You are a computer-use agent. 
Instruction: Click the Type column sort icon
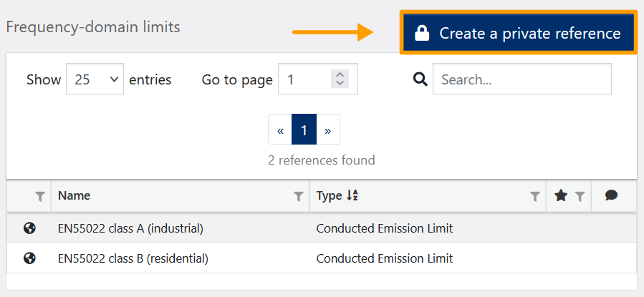pos(352,196)
